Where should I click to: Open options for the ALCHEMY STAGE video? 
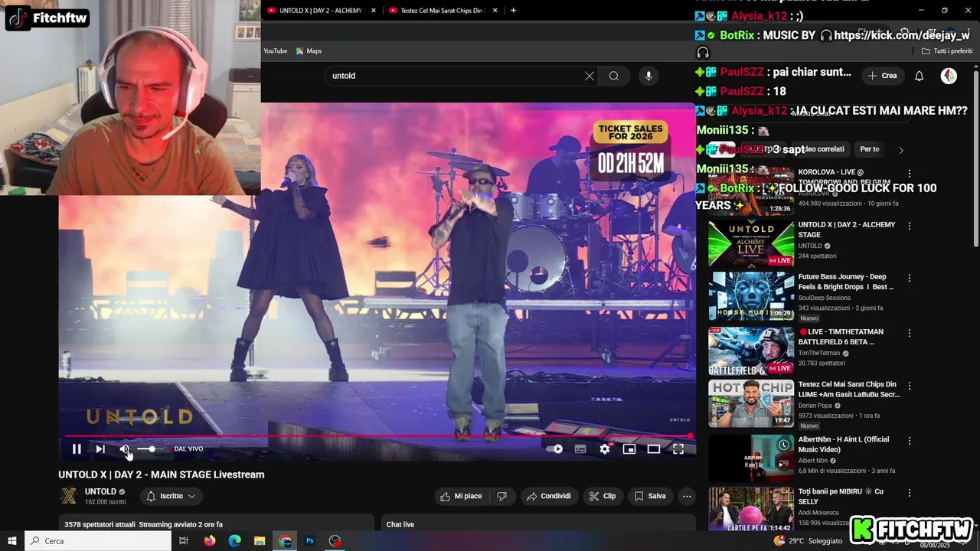(x=910, y=226)
